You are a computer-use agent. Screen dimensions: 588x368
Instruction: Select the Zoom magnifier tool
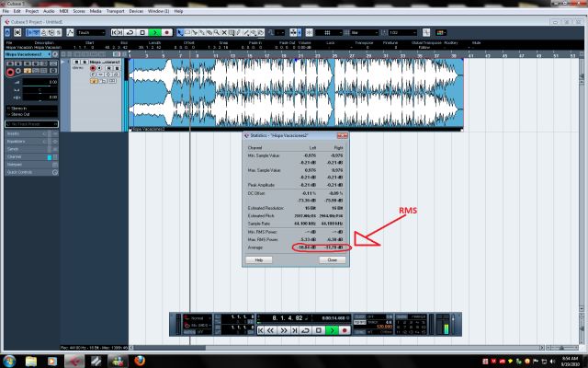(217, 33)
